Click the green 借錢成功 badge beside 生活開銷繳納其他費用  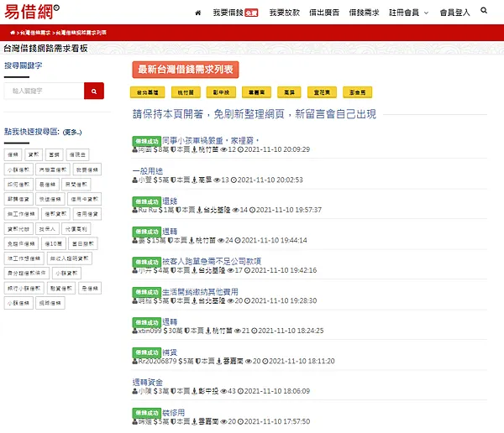(146, 292)
